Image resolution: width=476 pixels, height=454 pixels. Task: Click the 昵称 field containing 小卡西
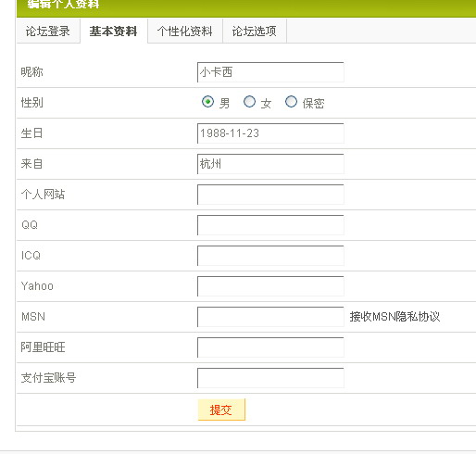coord(270,72)
